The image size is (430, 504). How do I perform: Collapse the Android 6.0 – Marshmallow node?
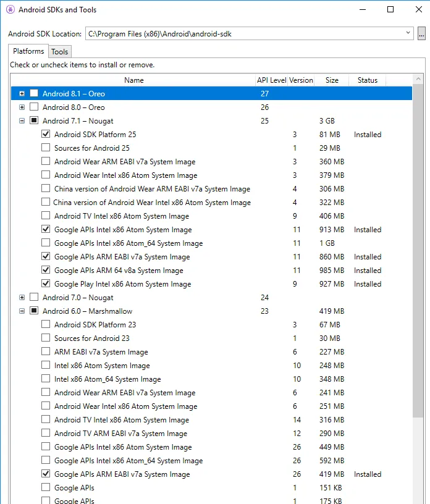[x=22, y=311]
